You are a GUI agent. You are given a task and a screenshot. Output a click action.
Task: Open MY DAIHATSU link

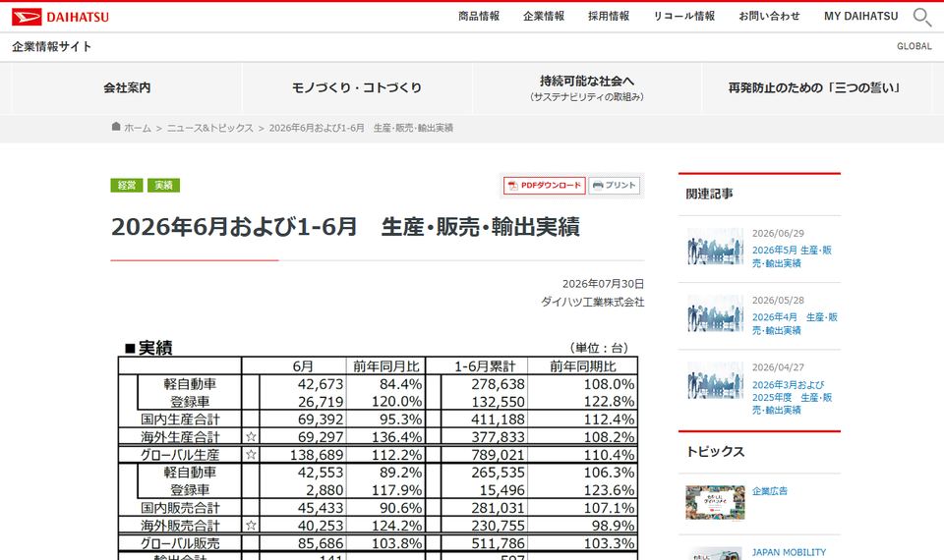tap(861, 17)
